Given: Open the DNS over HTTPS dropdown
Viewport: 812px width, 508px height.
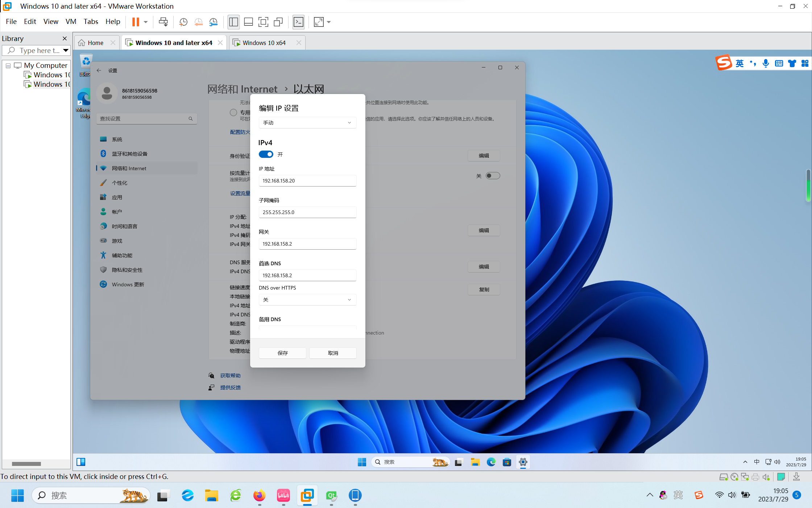Looking at the screenshot, I should (307, 300).
